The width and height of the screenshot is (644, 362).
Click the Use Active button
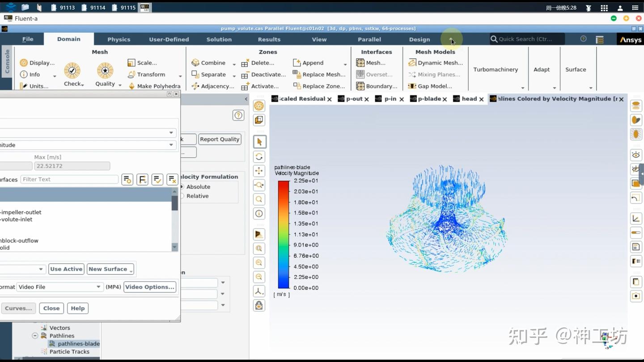[66, 269]
